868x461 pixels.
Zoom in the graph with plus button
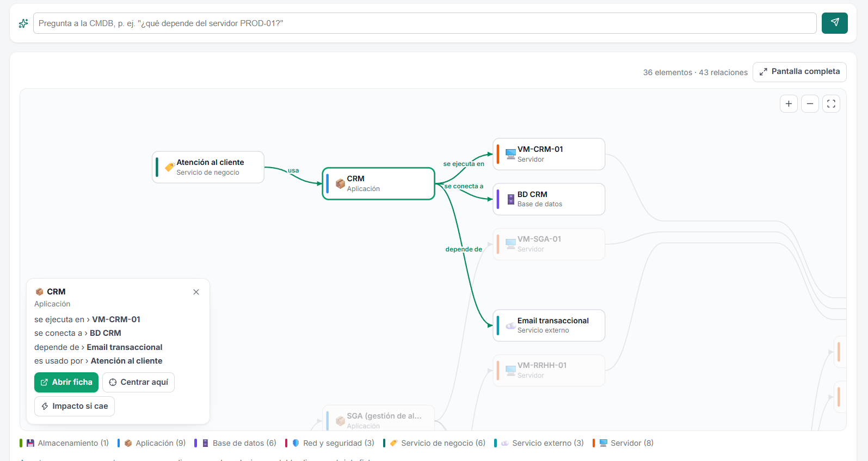pos(789,103)
